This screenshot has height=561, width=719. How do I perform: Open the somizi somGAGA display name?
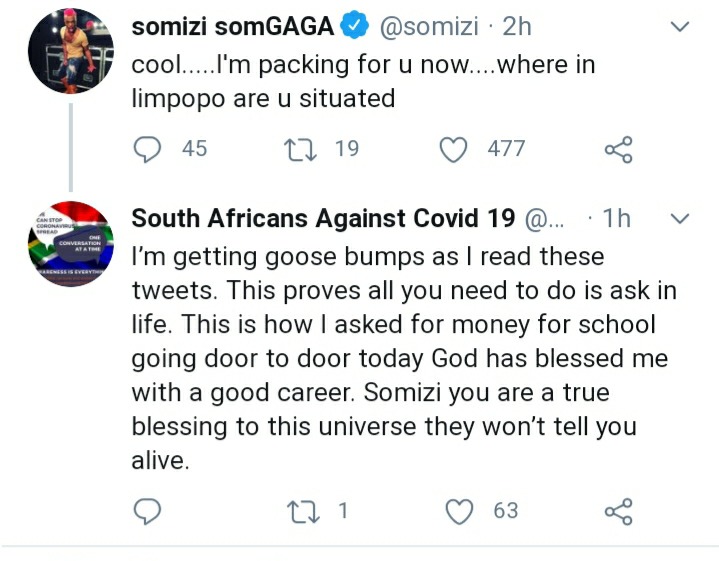click(231, 28)
